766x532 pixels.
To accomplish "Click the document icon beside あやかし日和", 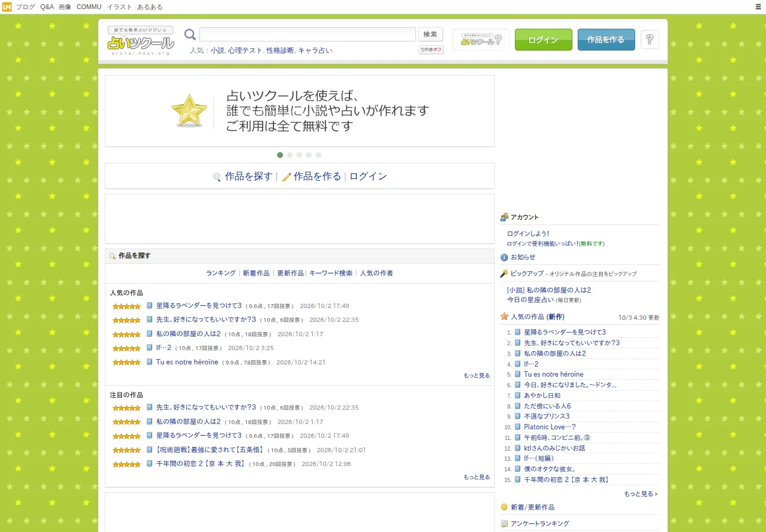I will coord(518,395).
